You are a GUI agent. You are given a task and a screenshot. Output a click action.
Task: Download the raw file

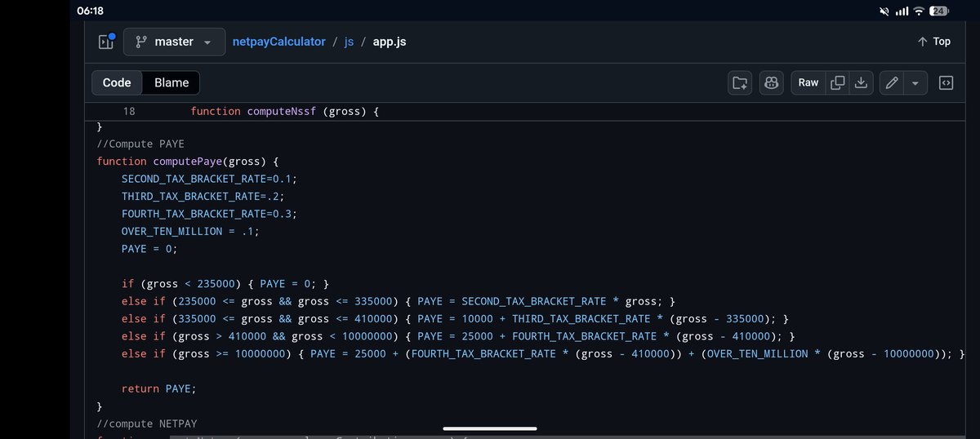point(861,82)
